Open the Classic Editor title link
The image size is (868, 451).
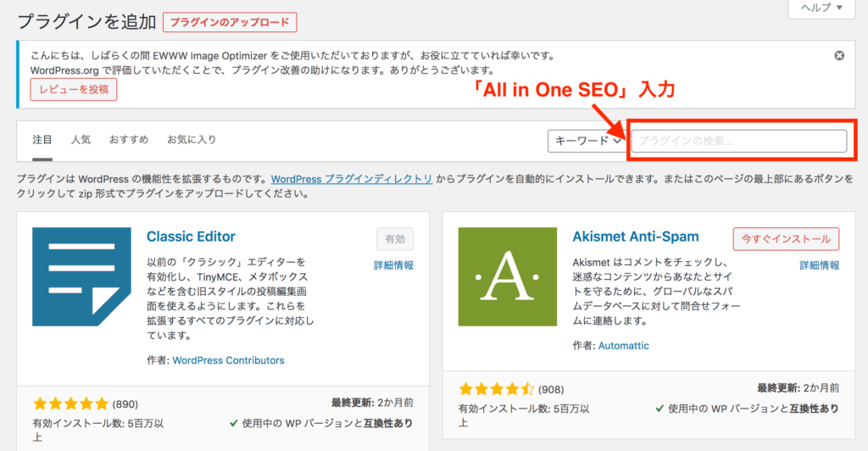tap(191, 237)
